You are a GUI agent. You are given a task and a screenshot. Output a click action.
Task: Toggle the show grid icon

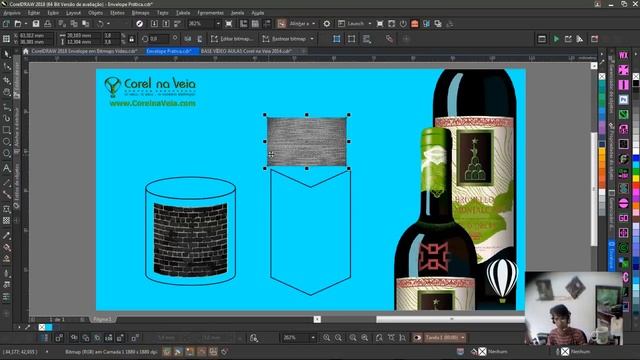pyautogui.click(x=255, y=24)
